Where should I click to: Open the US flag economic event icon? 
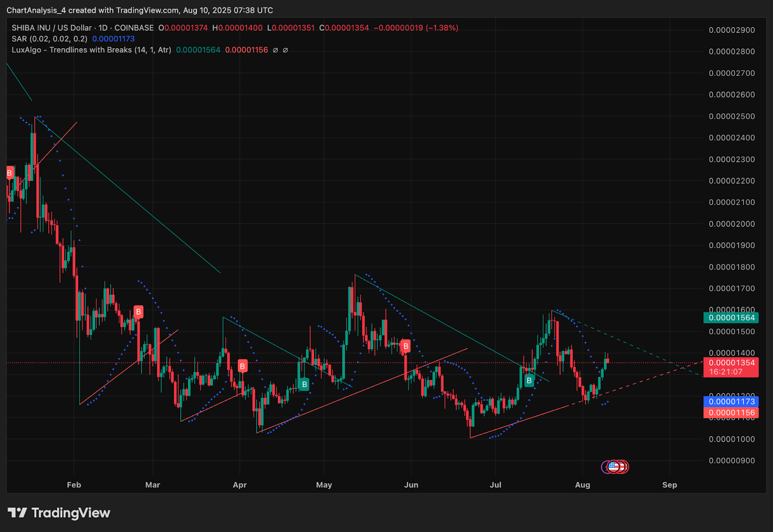[x=614, y=467]
